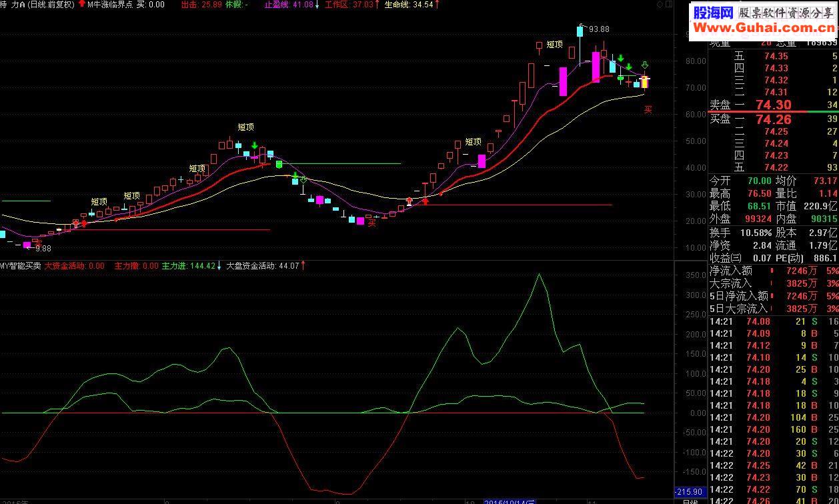Click the sell five price 74.35
Screen dimensions: 839x504
[x=776, y=57]
